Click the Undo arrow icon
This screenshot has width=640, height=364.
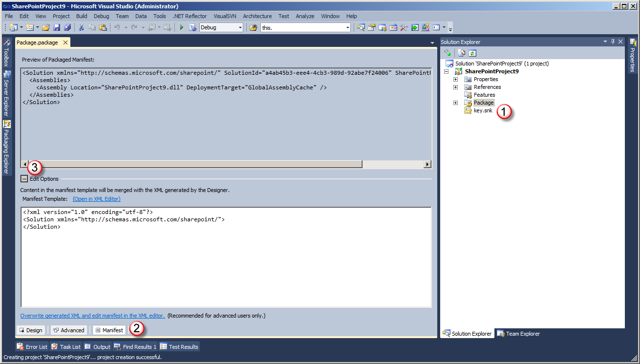pos(117,27)
